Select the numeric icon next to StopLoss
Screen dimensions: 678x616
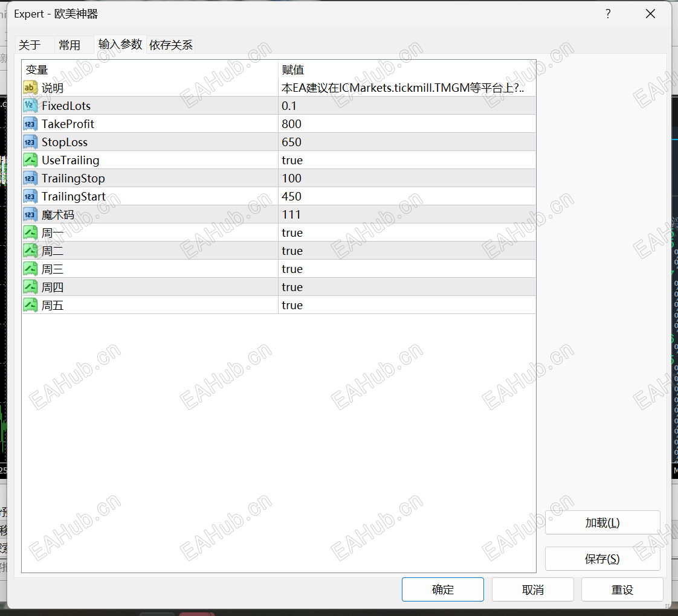tap(30, 142)
